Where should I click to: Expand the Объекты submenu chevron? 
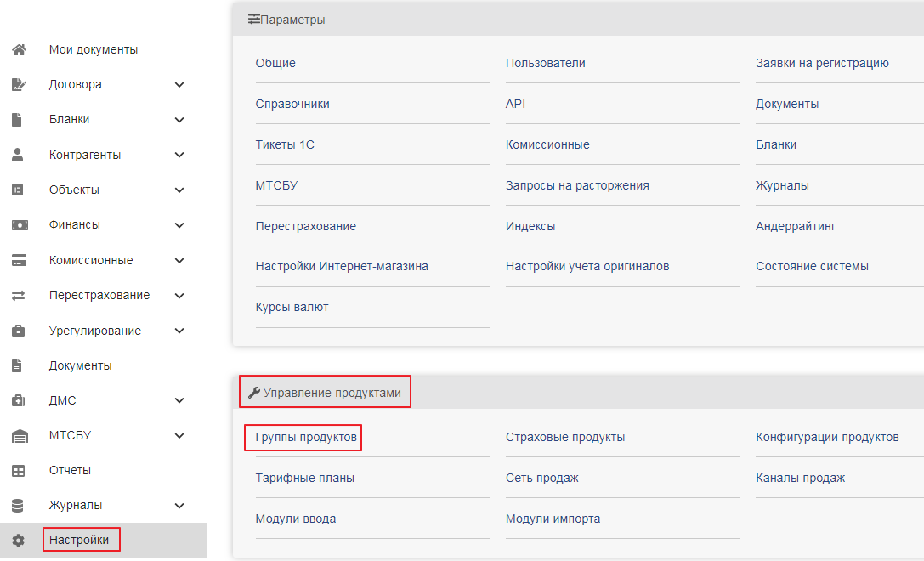(x=179, y=190)
